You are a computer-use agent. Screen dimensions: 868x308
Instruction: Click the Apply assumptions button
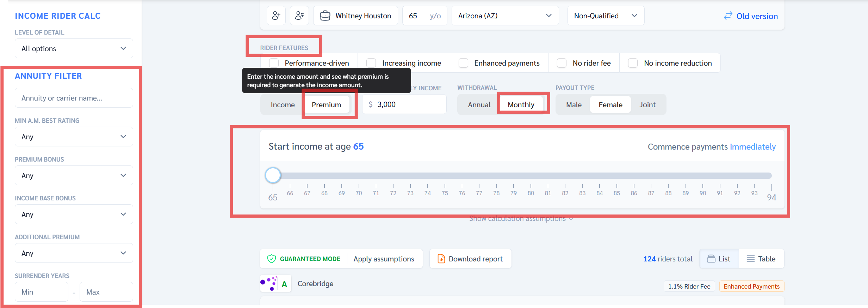(384, 259)
